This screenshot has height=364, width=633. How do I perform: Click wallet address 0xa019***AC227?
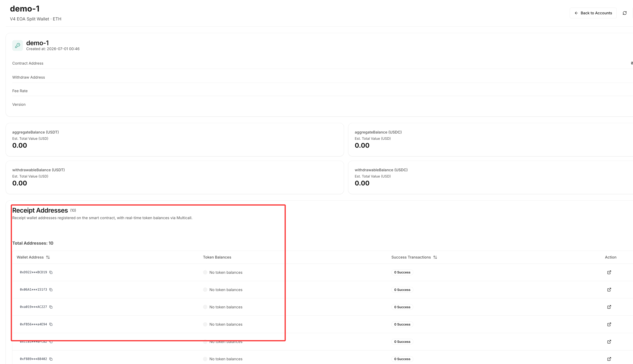[34, 307]
